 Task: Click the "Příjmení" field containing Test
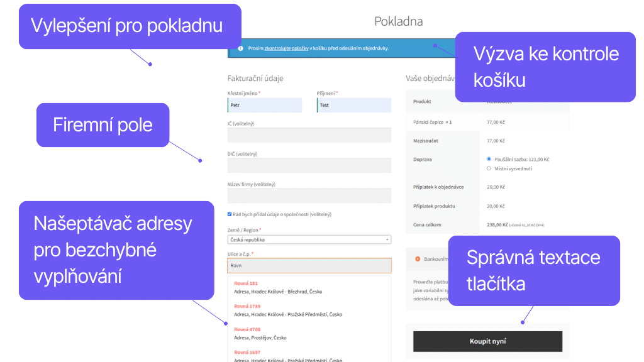pos(353,105)
